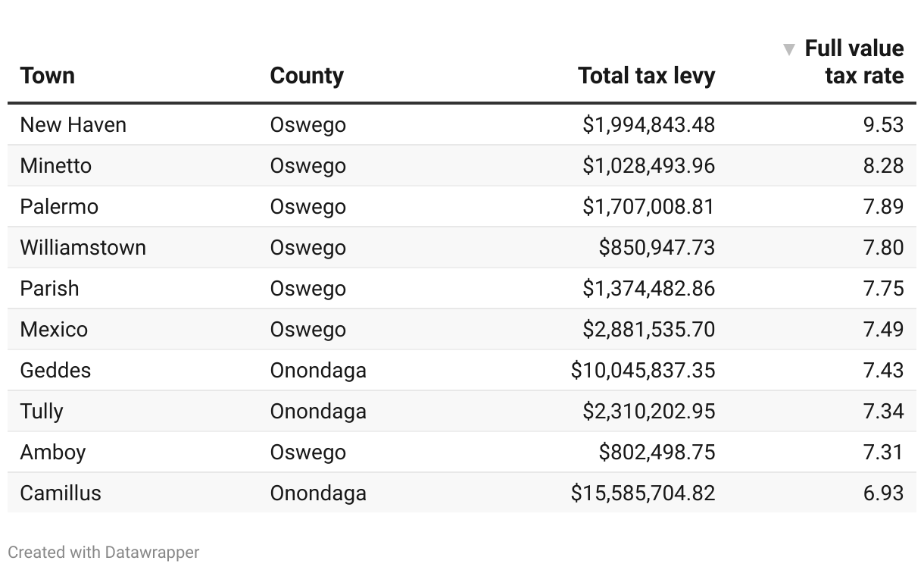This screenshot has height=570, width=924.
Task: Click the Minetto town cell
Action: [x=56, y=165]
